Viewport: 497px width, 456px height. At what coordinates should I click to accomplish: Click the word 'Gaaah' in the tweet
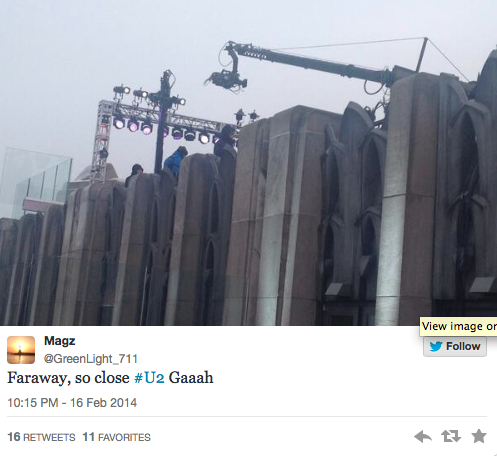(x=191, y=378)
